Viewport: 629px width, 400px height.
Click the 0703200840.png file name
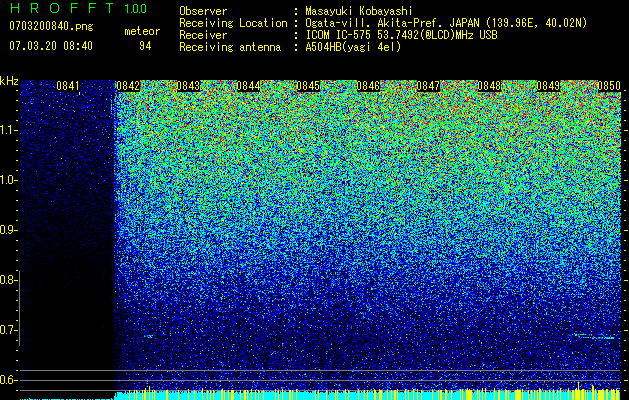tap(51, 26)
